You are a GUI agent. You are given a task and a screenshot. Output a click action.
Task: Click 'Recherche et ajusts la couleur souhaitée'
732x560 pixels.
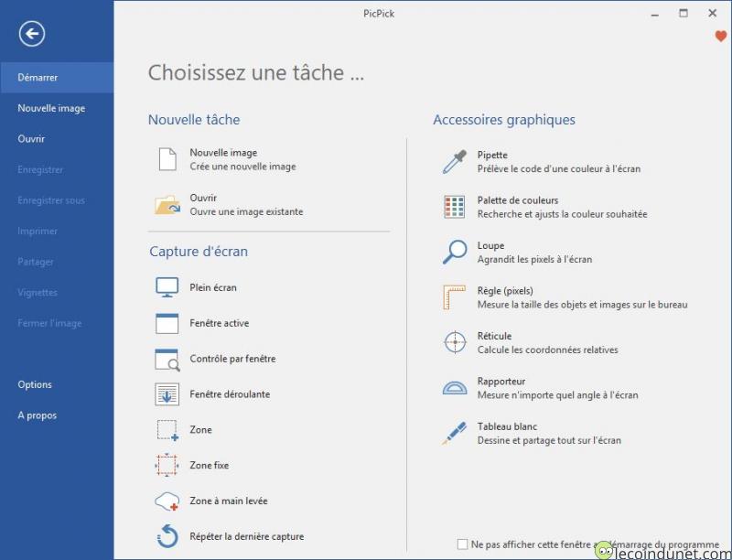(562, 214)
